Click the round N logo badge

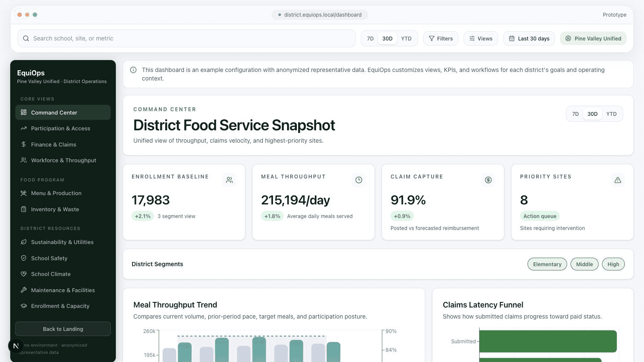point(16,346)
